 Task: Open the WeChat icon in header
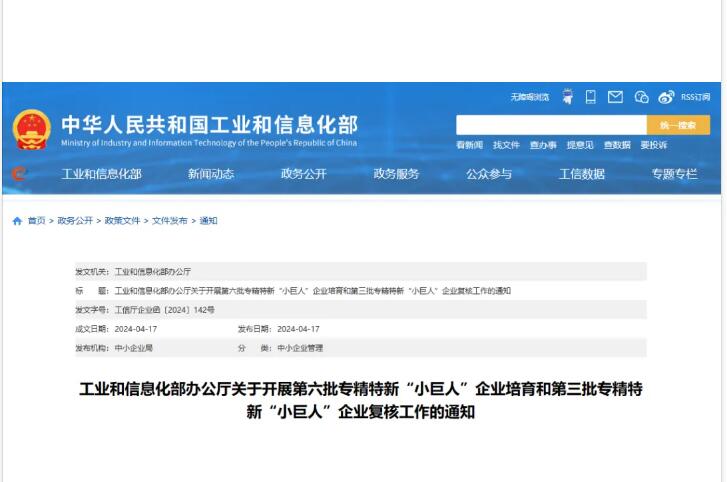pos(642,97)
